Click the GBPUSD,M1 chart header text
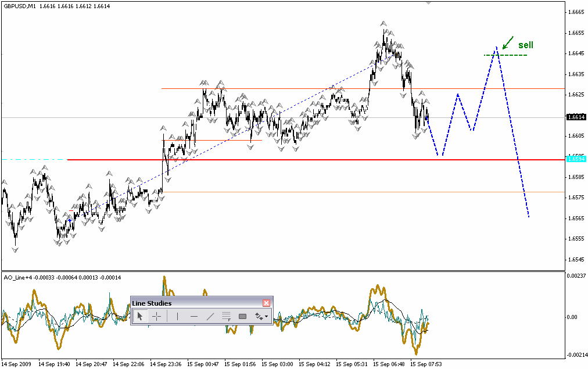 [x=19, y=6]
